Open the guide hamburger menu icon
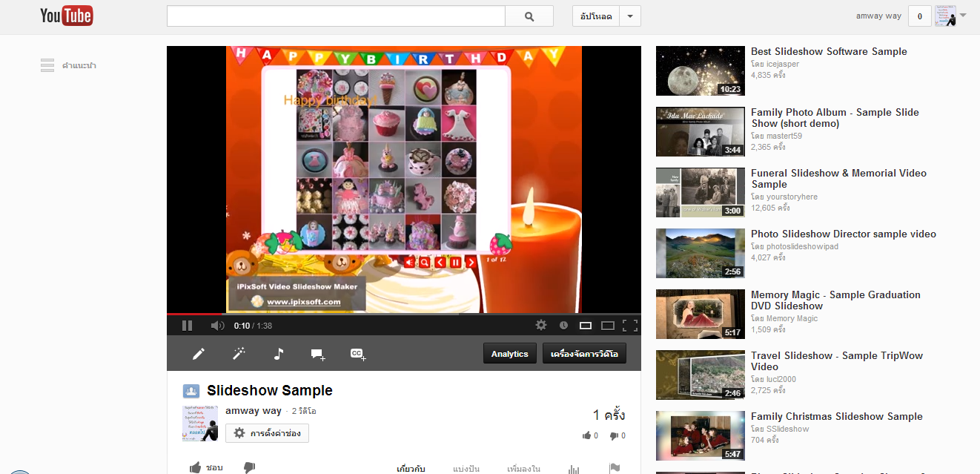 pos(47,65)
